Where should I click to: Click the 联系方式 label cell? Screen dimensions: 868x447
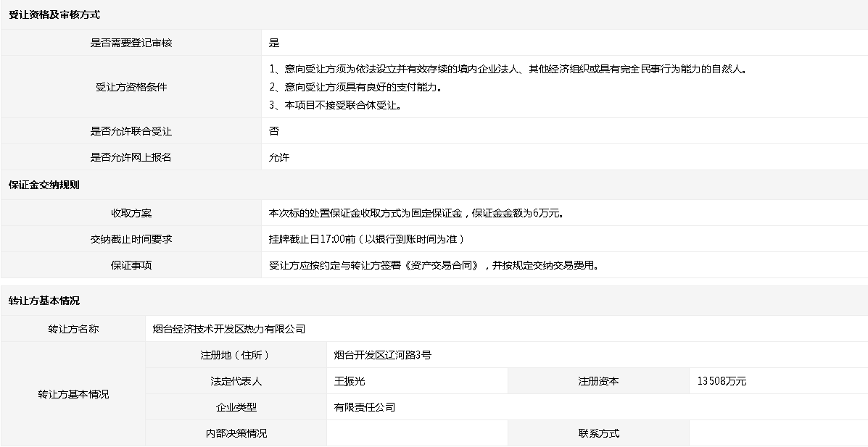599,433
